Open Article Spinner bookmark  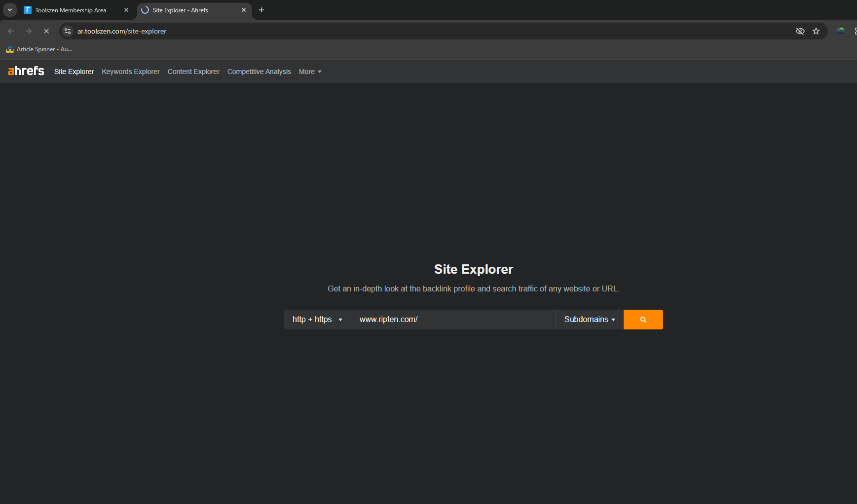pos(39,49)
